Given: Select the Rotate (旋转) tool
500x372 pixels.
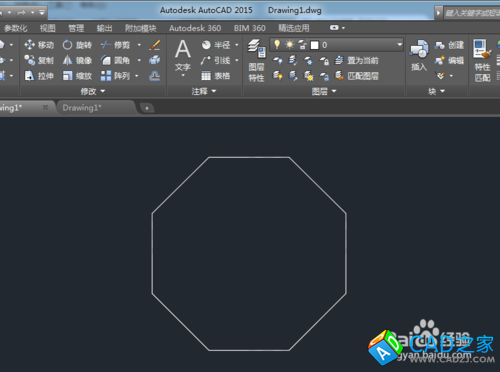Looking at the screenshot, I should click(x=77, y=45).
